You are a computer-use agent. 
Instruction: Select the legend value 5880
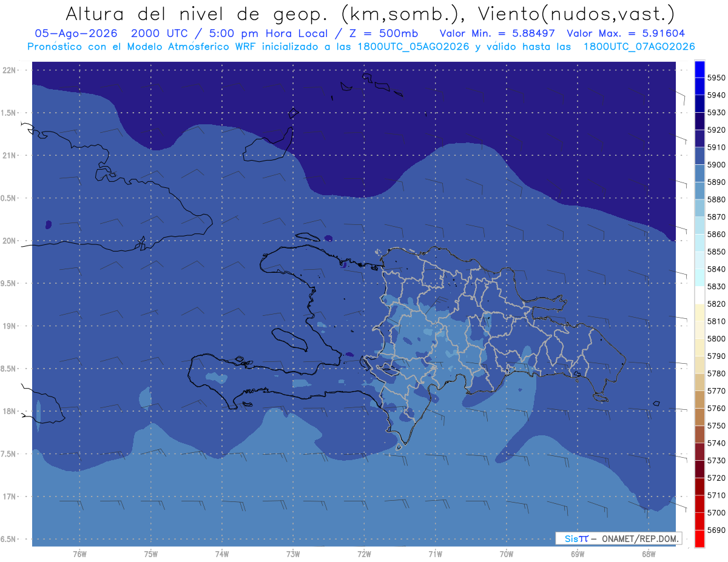point(716,199)
